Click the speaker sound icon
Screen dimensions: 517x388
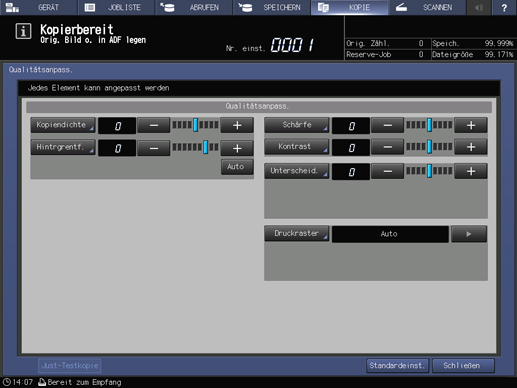(479, 7)
